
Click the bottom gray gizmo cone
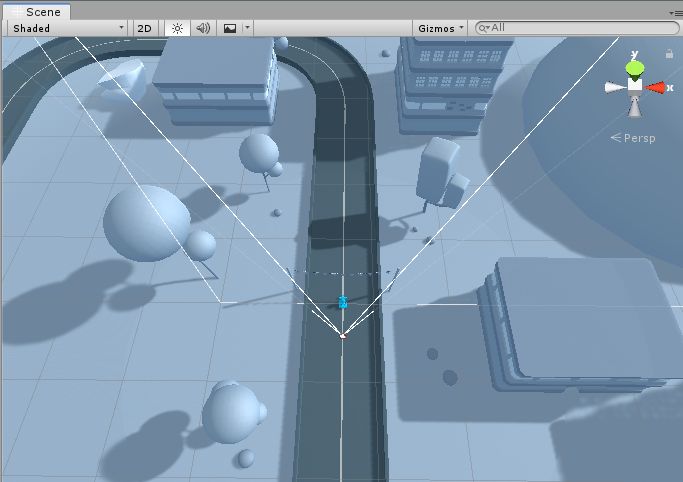pyautogui.click(x=635, y=107)
